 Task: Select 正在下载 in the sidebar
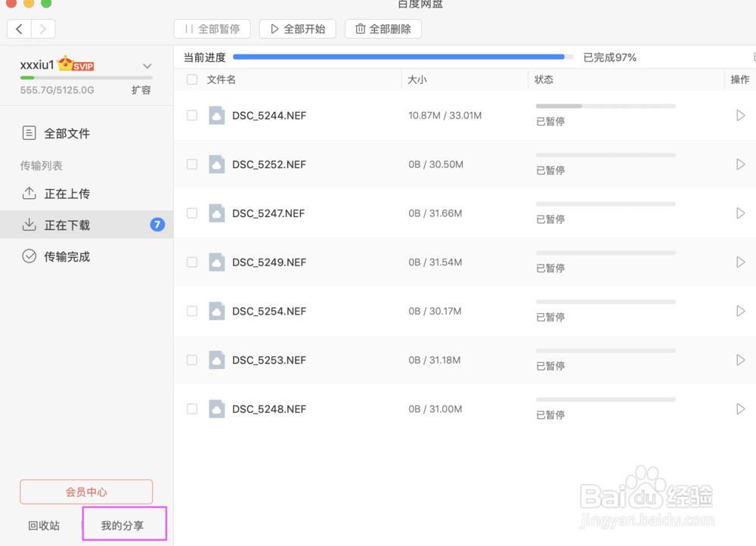pyautogui.click(x=87, y=225)
